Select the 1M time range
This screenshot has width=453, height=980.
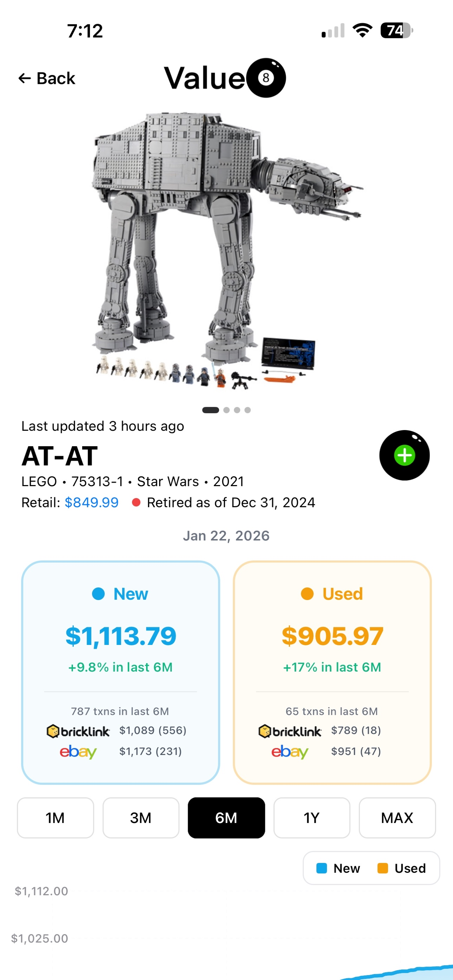click(55, 818)
